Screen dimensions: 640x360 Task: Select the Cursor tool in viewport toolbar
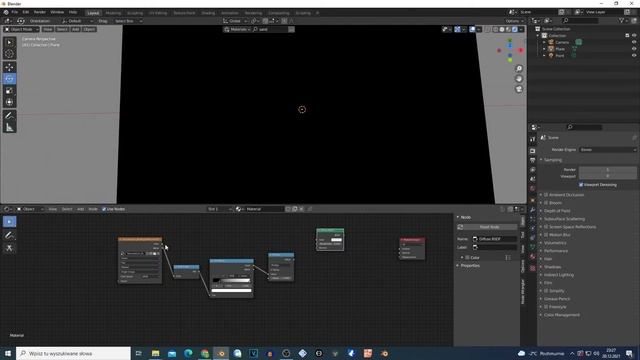pyautogui.click(x=9, y=53)
